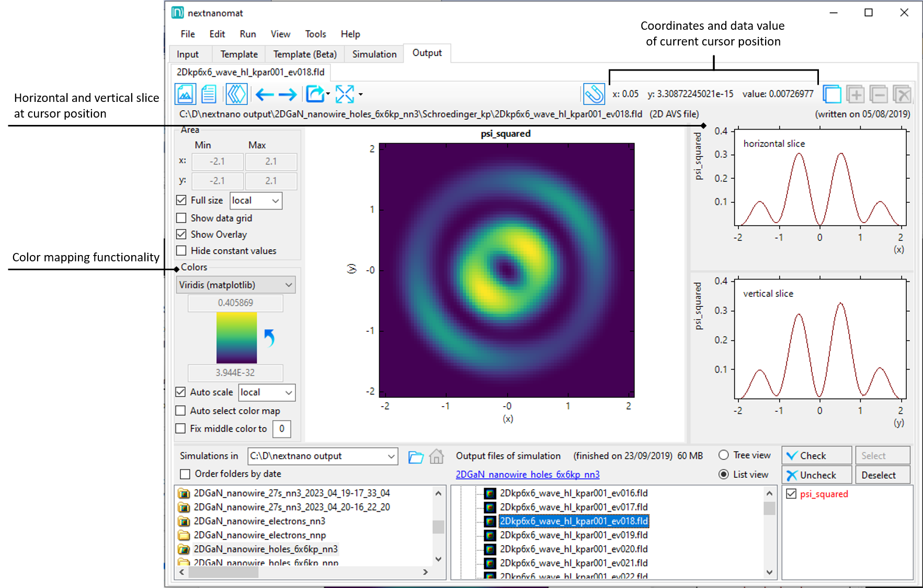Viewport: 923px width, 588px height.
Task: Switch to the Simulation tab
Action: coord(374,54)
